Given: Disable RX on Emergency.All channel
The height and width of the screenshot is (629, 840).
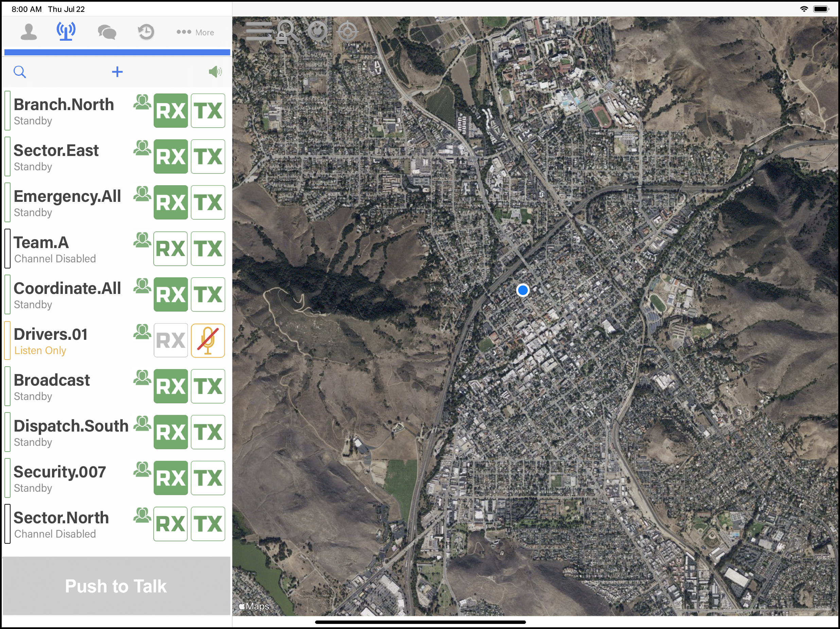Looking at the screenshot, I should (x=171, y=203).
